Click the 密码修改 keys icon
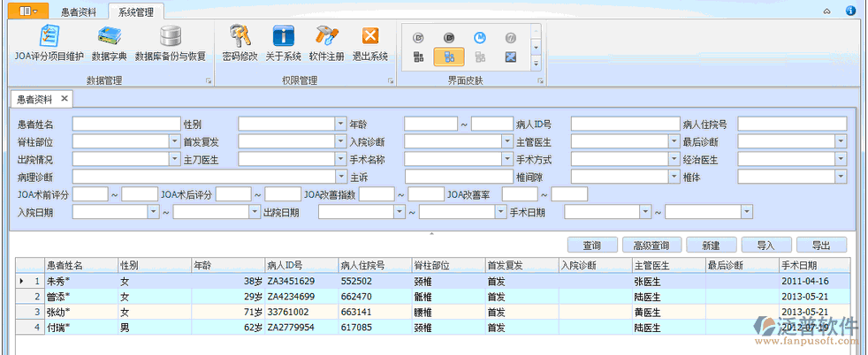The image size is (868, 355). 240,43
